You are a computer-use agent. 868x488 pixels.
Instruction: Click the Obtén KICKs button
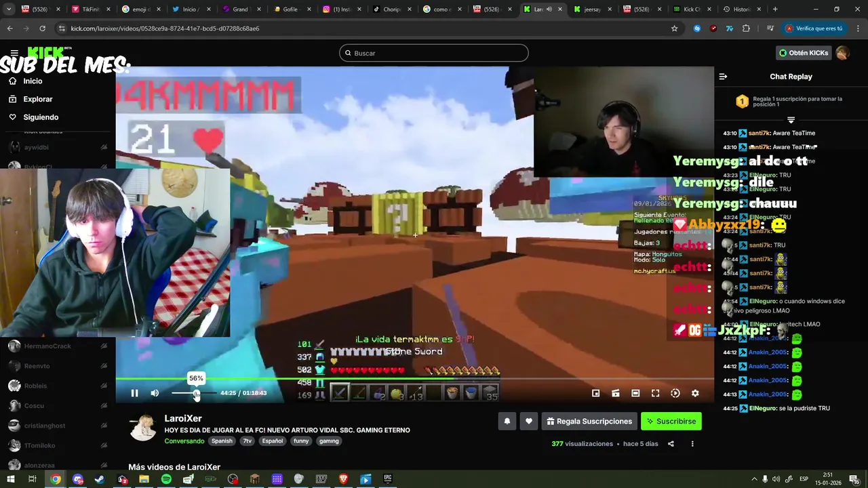point(804,53)
